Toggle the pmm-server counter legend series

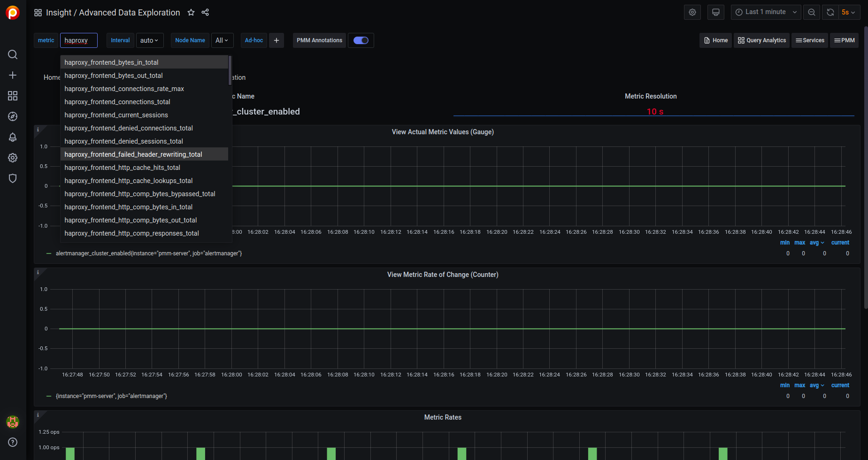111,396
